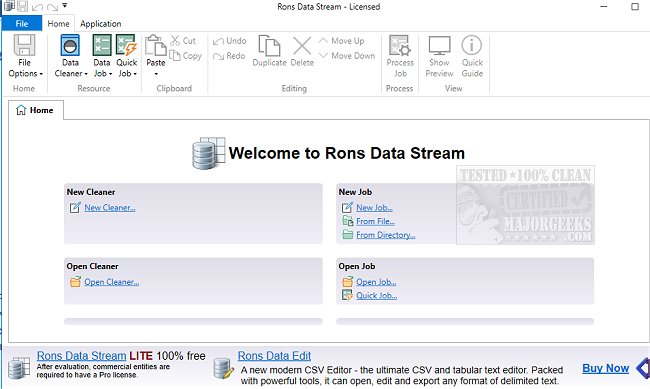Click the From File document icon
The image size is (650, 389).
pos(347,221)
